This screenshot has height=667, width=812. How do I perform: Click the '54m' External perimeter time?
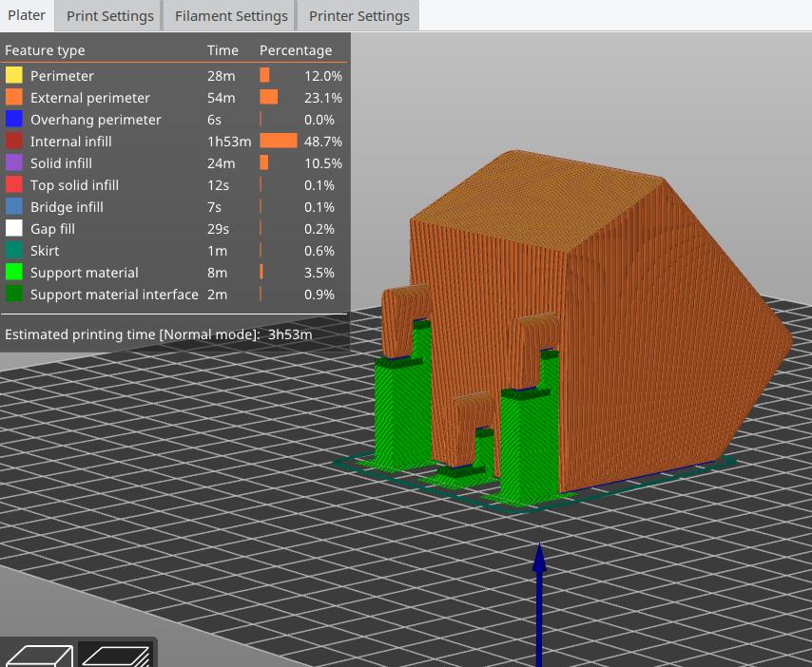coord(222,98)
